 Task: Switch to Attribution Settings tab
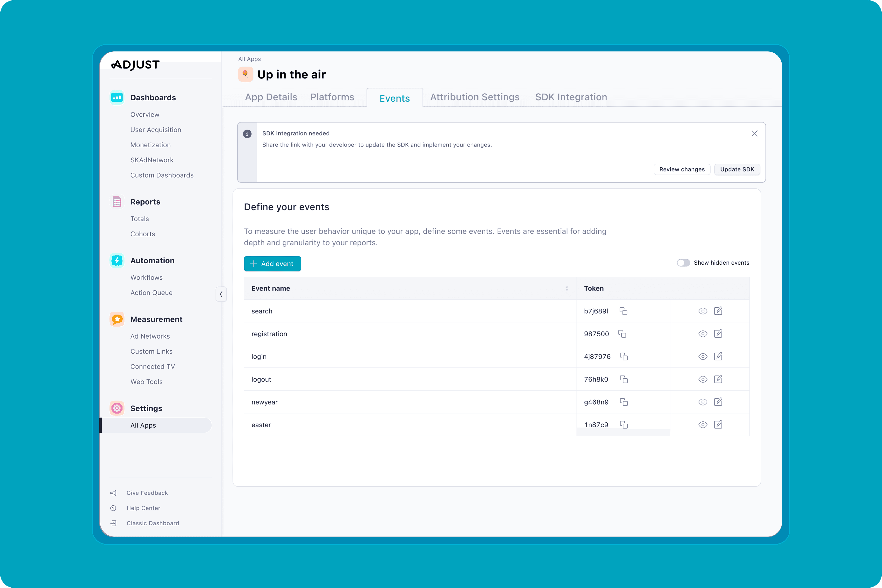474,97
